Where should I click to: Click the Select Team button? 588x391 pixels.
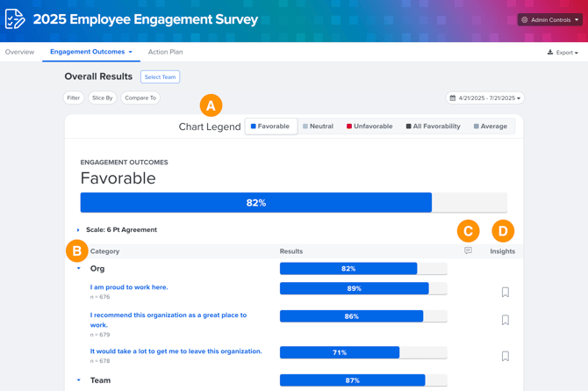click(160, 77)
